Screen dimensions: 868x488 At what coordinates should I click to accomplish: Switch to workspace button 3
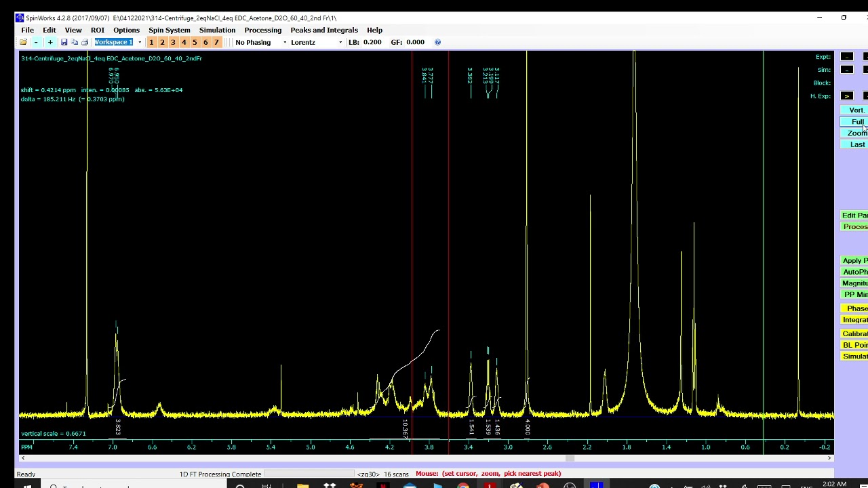click(173, 42)
